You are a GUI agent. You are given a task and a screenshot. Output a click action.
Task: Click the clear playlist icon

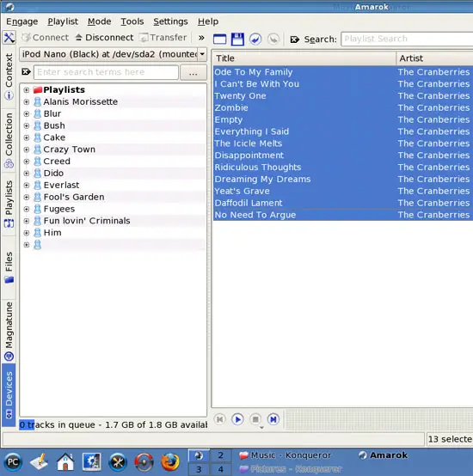[219, 40]
